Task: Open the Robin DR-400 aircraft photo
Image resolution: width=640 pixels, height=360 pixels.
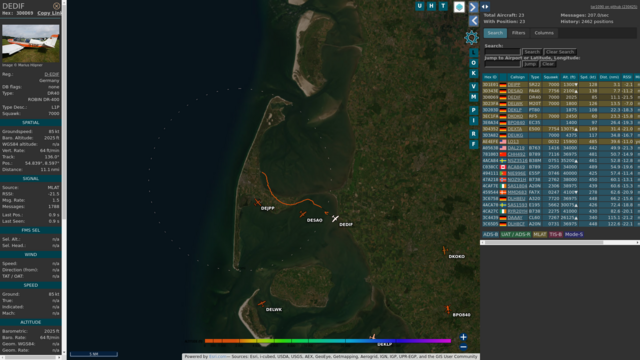Action: [x=31, y=43]
